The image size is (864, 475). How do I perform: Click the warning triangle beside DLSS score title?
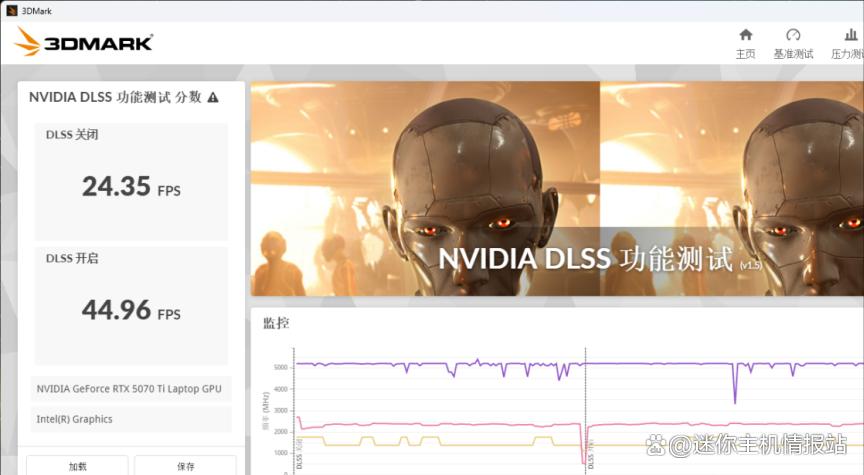coord(213,98)
